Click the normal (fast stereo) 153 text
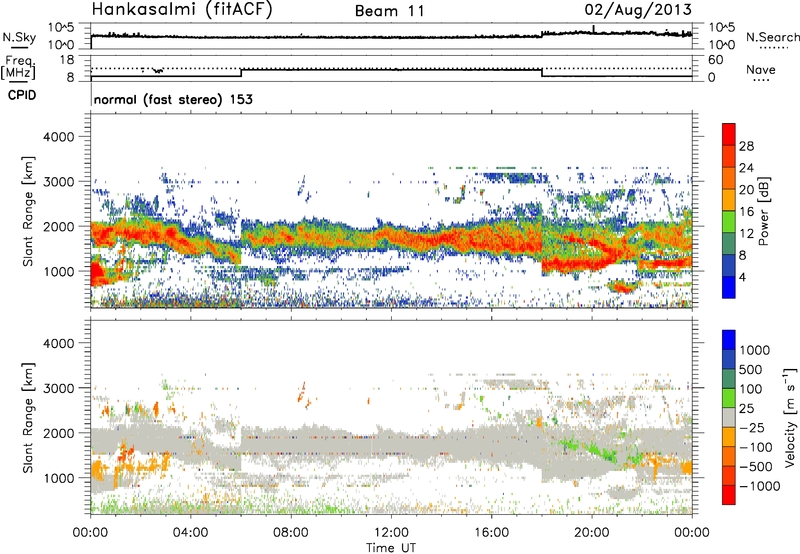This screenshot has width=800, height=554. pyautogui.click(x=173, y=99)
